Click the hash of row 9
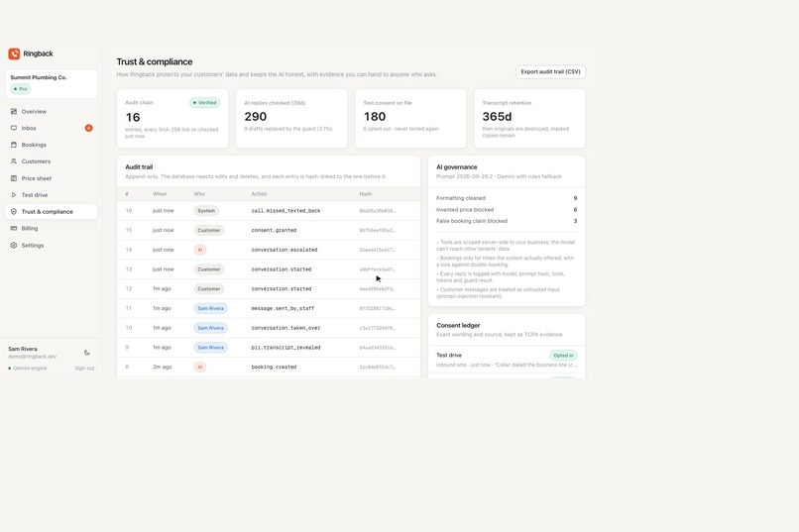This screenshot has height=532, width=799. pyautogui.click(x=377, y=348)
